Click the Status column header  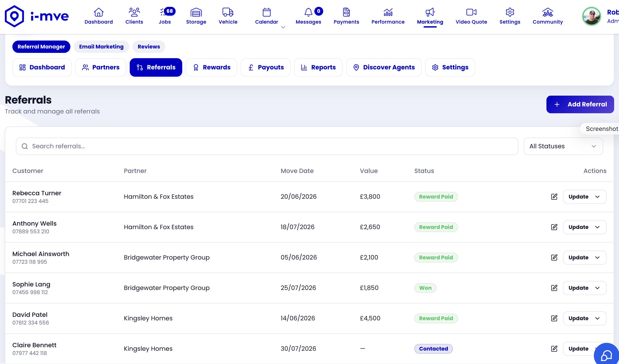click(424, 171)
